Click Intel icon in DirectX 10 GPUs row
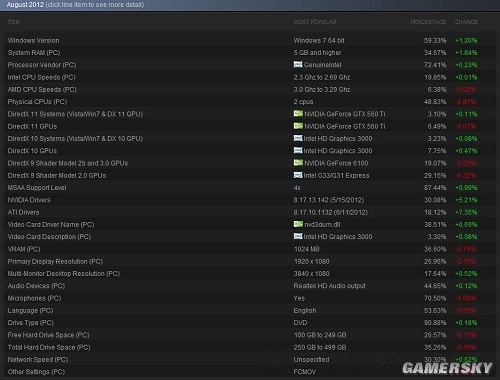The height and width of the screenshot is (380, 500). (x=298, y=150)
